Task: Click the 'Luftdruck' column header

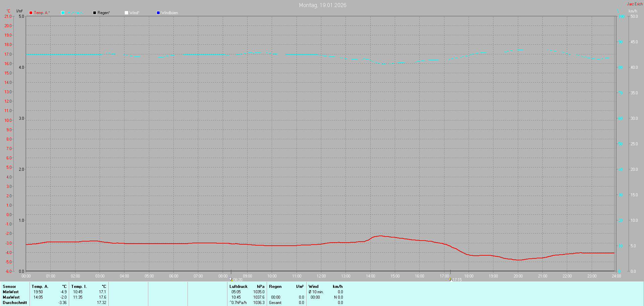Action: coord(238,287)
